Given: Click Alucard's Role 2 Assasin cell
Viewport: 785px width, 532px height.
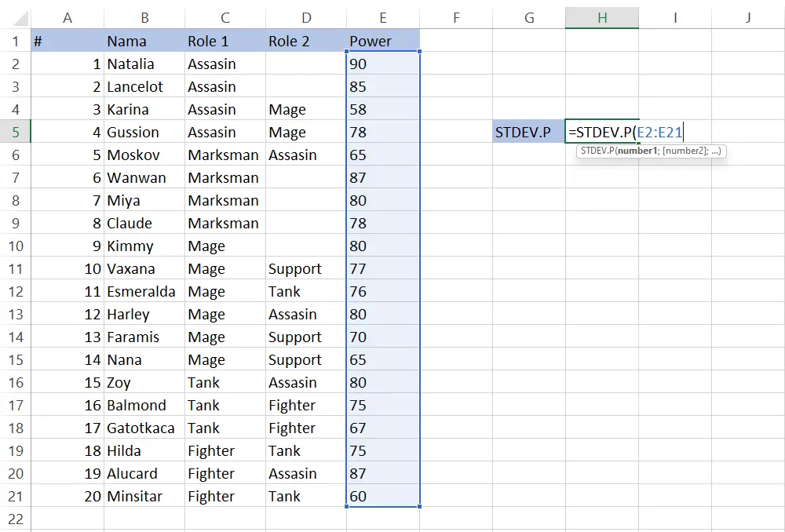Looking at the screenshot, I should [x=306, y=473].
